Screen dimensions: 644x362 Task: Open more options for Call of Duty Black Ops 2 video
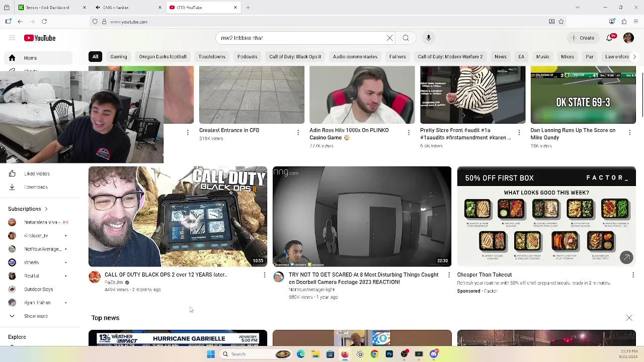265,275
